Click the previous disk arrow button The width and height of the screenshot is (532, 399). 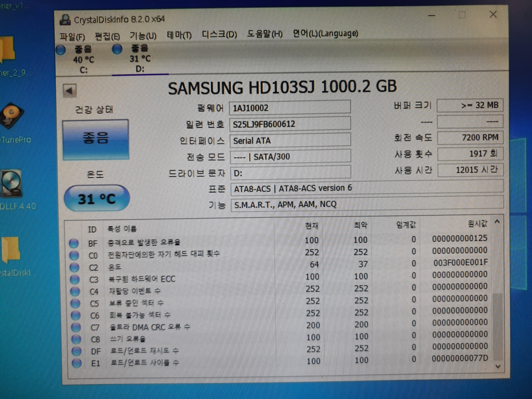tap(70, 91)
